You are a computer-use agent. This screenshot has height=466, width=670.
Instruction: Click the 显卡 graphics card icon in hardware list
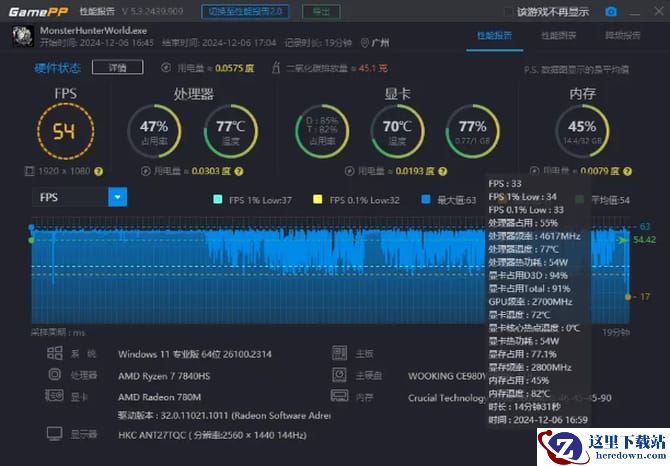click(x=54, y=396)
